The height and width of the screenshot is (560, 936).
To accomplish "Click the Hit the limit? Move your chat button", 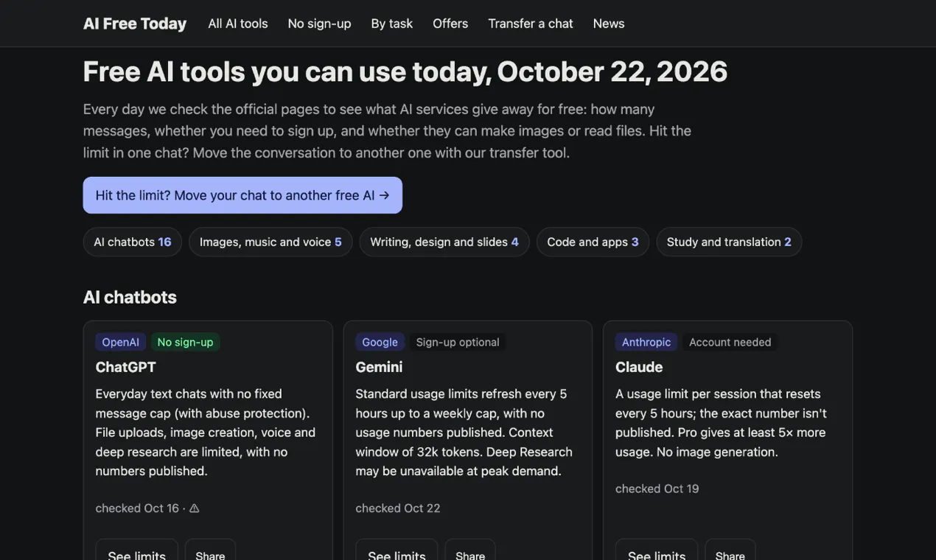I will pos(242,195).
